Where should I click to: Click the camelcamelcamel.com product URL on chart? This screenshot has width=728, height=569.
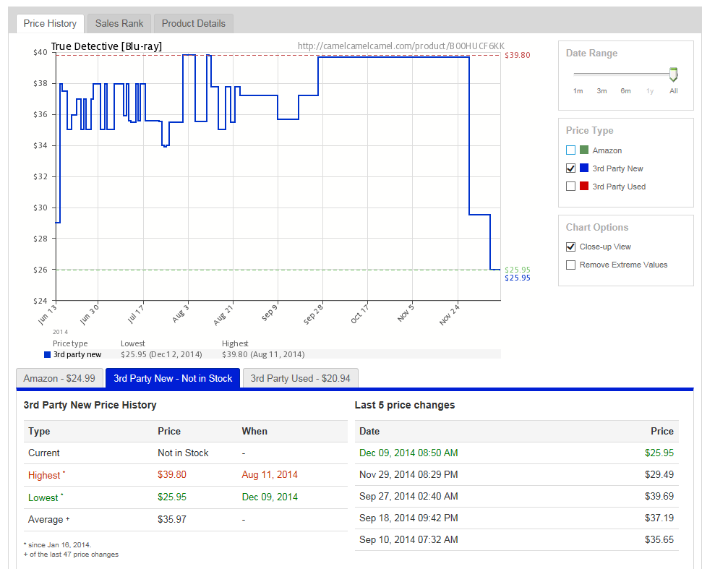pos(401,46)
